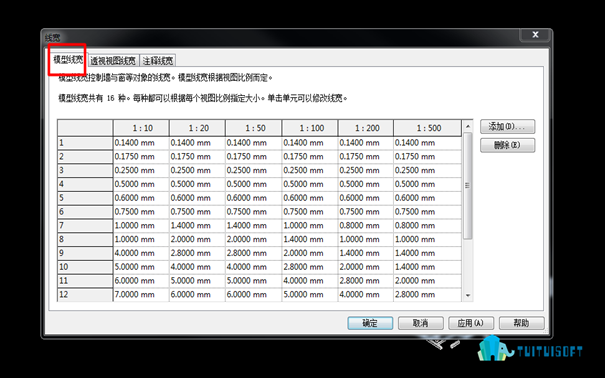Select row header 1
Viewport: 605px width, 378px height.
click(x=85, y=143)
